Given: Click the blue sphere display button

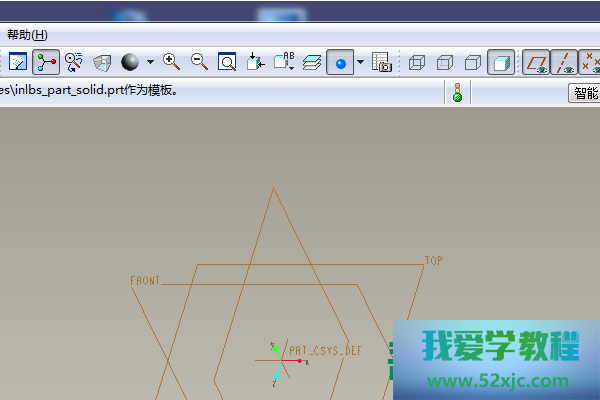Looking at the screenshot, I should 341,62.
